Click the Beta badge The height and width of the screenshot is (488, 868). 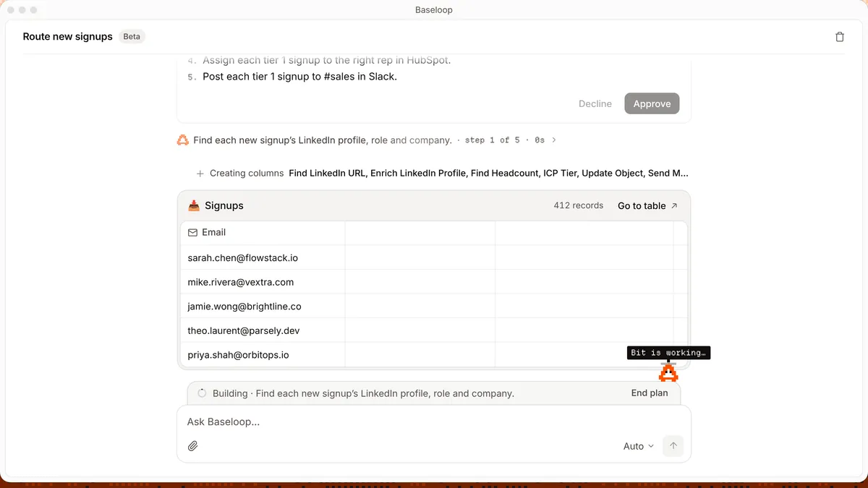[132, 36]
